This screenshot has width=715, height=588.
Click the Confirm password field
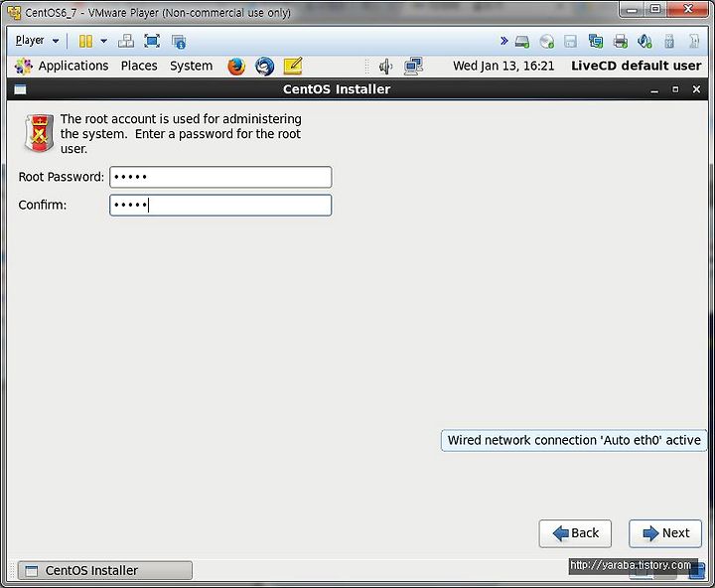pos(220,206)
